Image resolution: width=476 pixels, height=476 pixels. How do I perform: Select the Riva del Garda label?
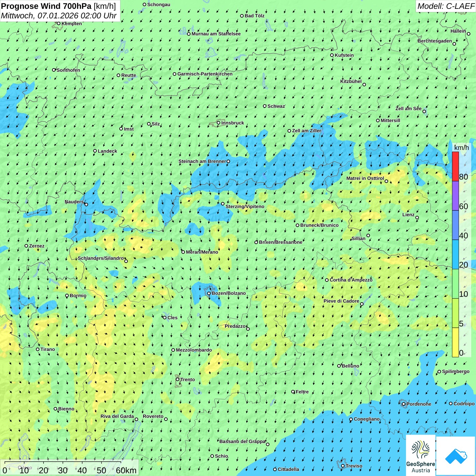117,416
